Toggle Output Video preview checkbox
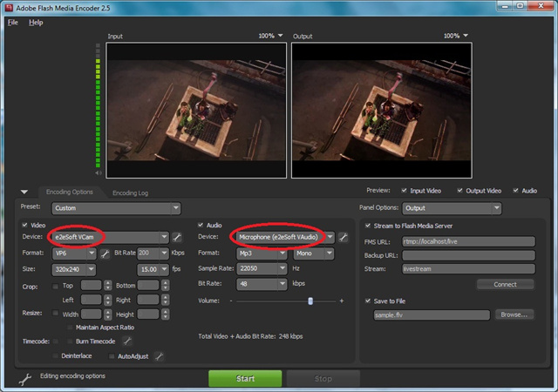The image size is (558, 392). (x=459, y=191)
